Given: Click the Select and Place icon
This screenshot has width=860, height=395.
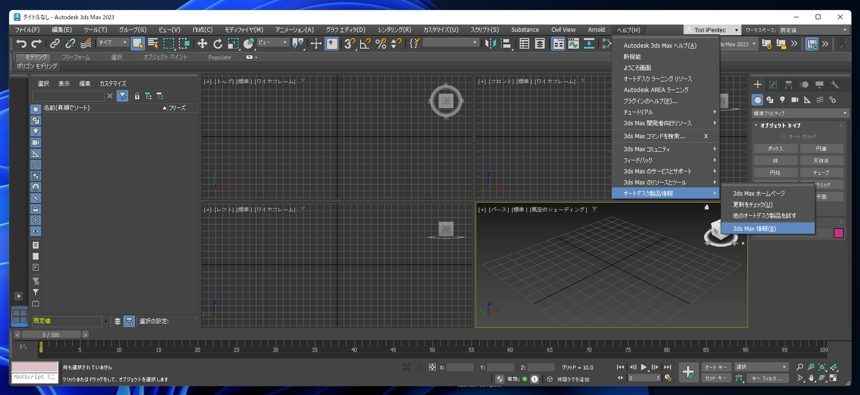Looking at the screenshot, I should click(x=248, y=44).
